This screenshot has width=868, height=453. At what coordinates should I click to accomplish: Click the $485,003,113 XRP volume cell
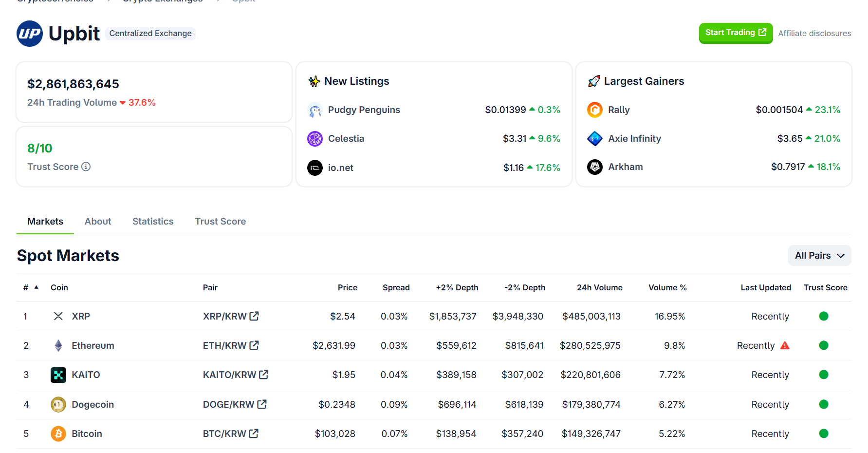(591, 316)
